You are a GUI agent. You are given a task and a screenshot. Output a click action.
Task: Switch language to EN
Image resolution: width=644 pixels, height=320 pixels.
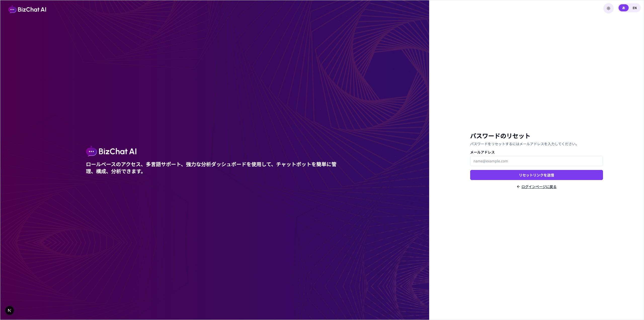[634, 8]
